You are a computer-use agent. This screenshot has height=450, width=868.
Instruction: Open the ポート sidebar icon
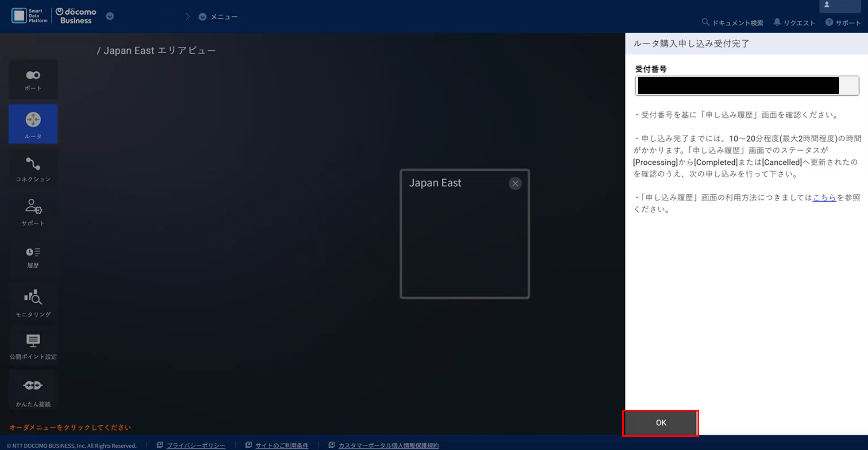point(33,80)
